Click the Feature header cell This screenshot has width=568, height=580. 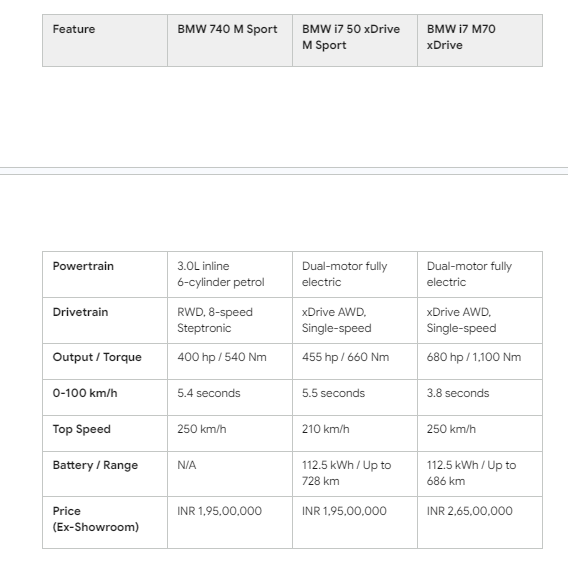click(x=105, y=41)
